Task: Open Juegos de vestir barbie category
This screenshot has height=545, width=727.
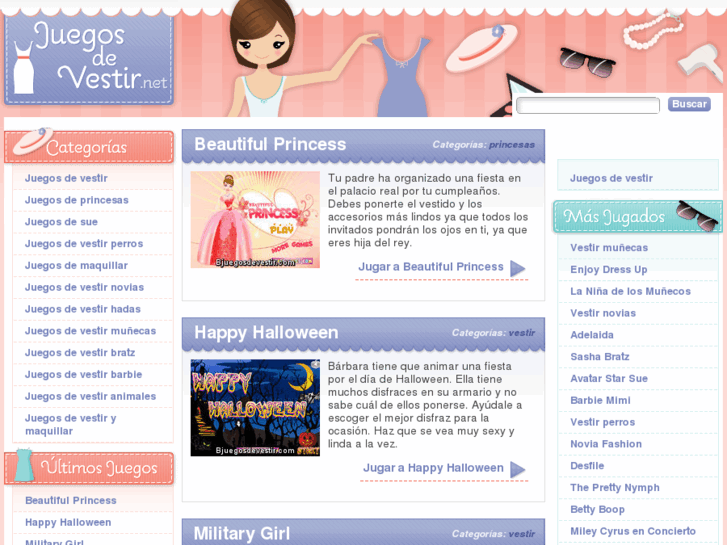Action: [x=83, y=374]
